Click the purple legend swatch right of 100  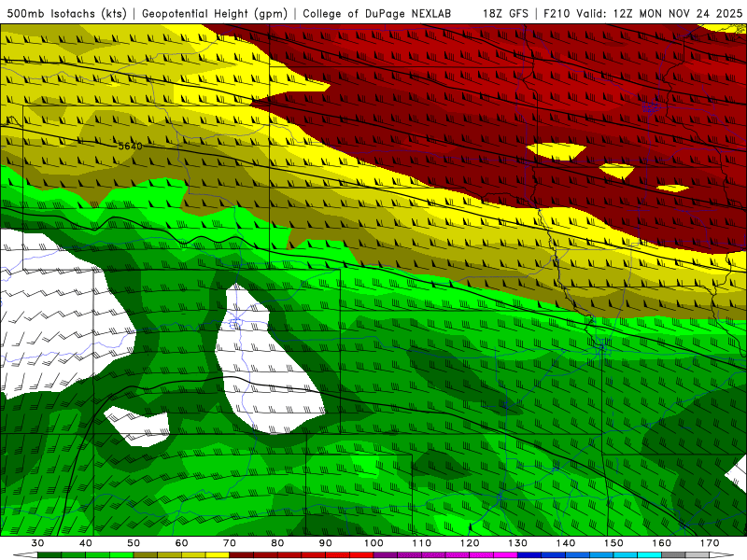386,555
